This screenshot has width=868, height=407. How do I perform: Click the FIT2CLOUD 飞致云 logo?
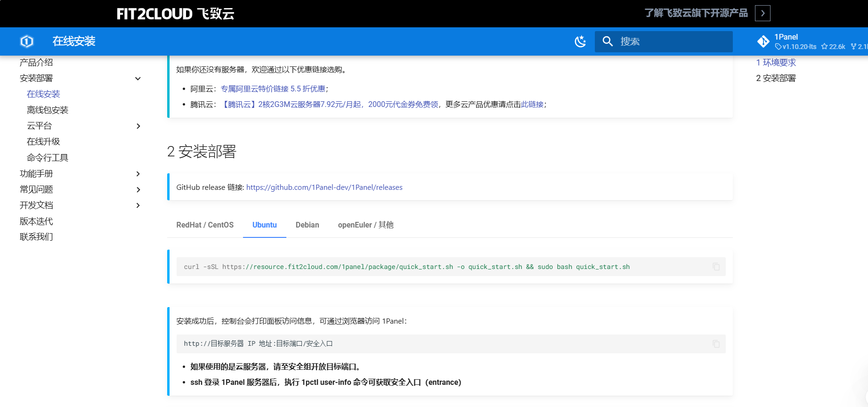click(176, 14)
